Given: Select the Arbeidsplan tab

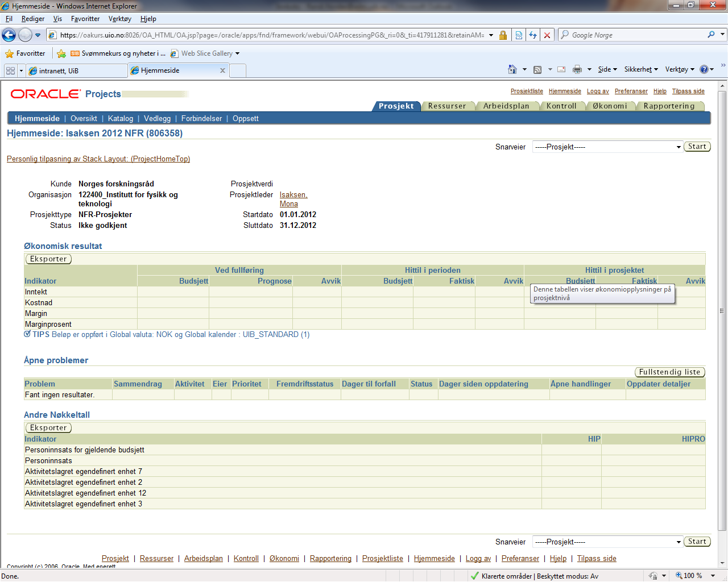Looking at the screenshot, I should 506,106.
